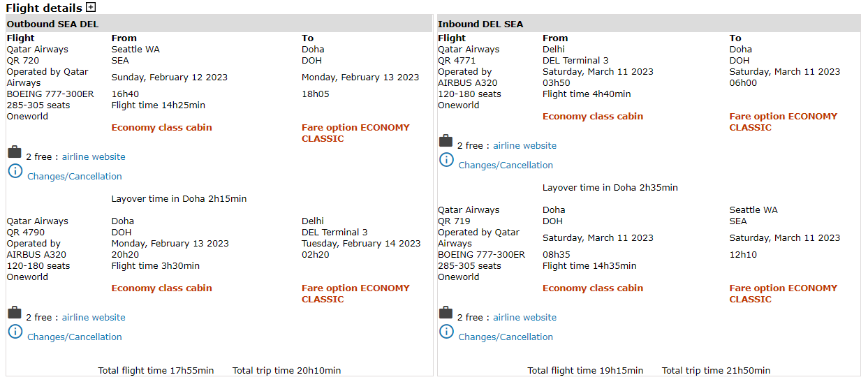Screen dimensions: 868x382
Task: Click the baggage icon for flight QR 4790
Action: [x=15, y=313]
